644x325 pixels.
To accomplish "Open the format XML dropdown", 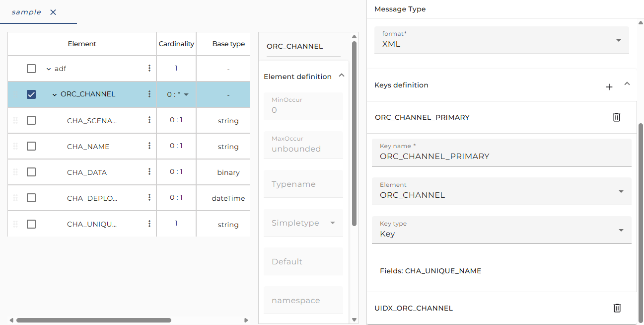I will tap(501, 40).
